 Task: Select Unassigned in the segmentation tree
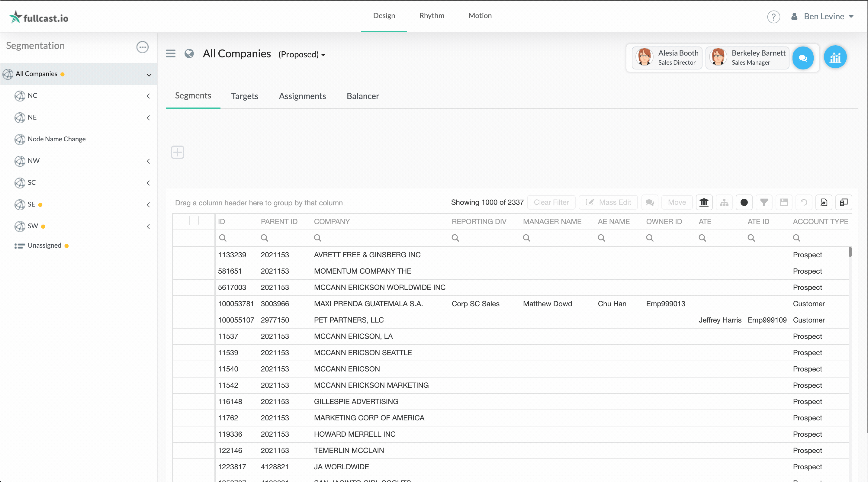(44, 245)
